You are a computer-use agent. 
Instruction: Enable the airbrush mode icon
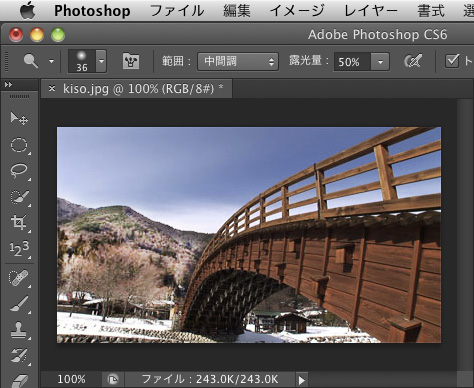click(x=413, y=61)
